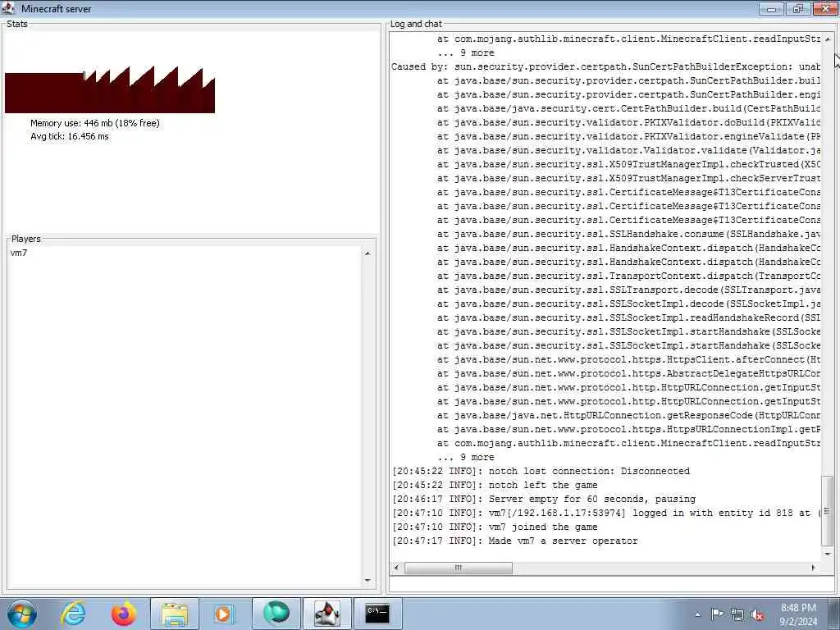Open the command prompt taskbar icon
This screenshot has width=840, height=630.
[x=377, y=614]
